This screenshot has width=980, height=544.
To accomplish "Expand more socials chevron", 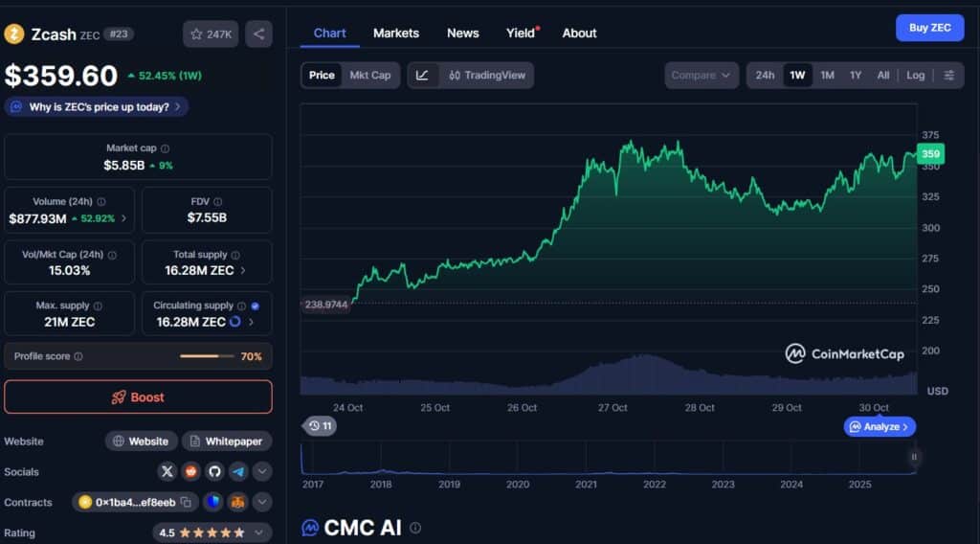I will (x=262, y=471).
